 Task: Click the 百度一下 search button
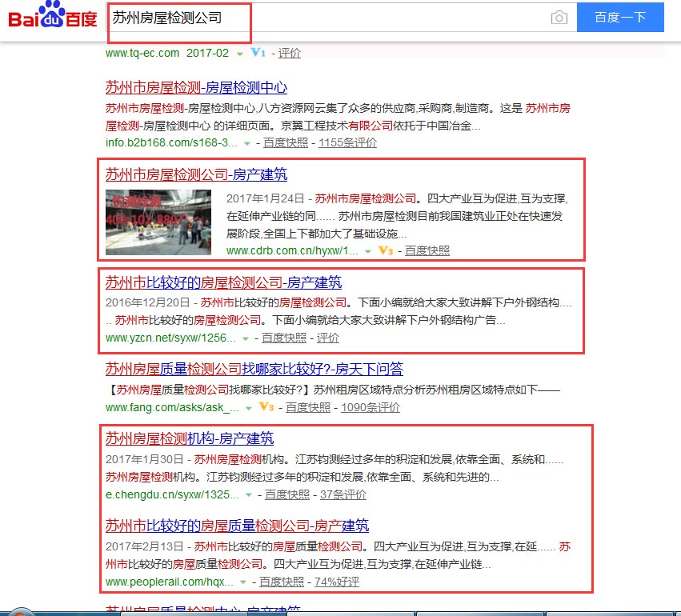point(619,18)
